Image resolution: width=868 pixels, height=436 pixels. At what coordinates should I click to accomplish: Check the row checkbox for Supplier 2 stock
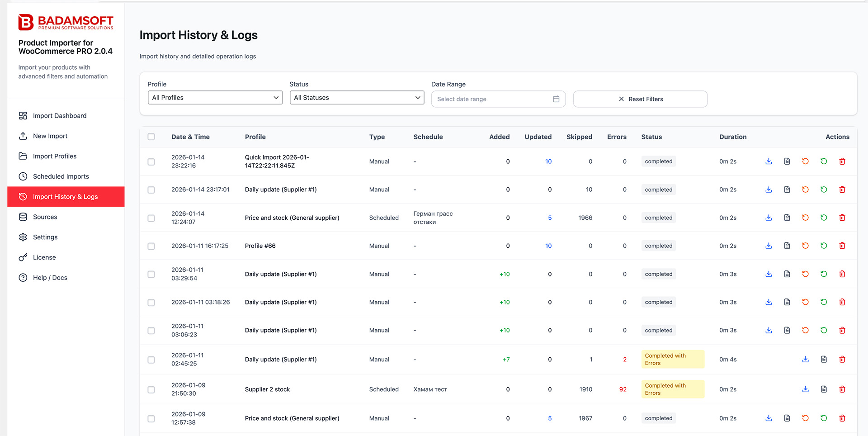coord(151,389)
